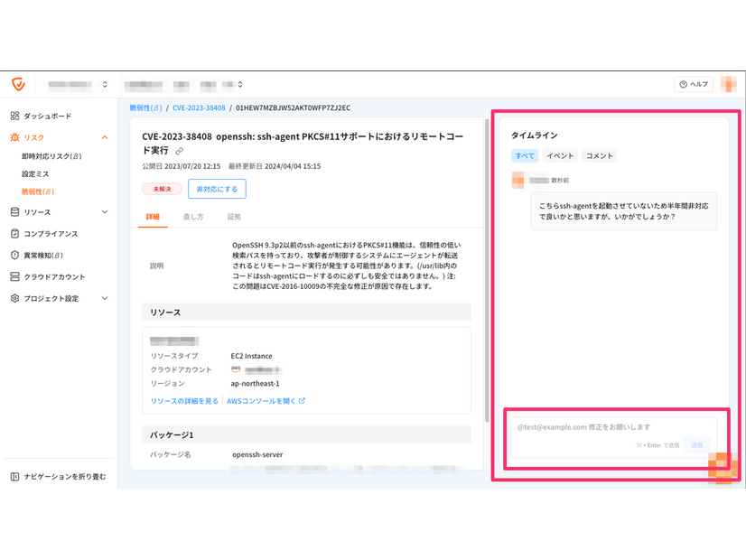Open the ヘルプ help button

[x=695, y=84]
